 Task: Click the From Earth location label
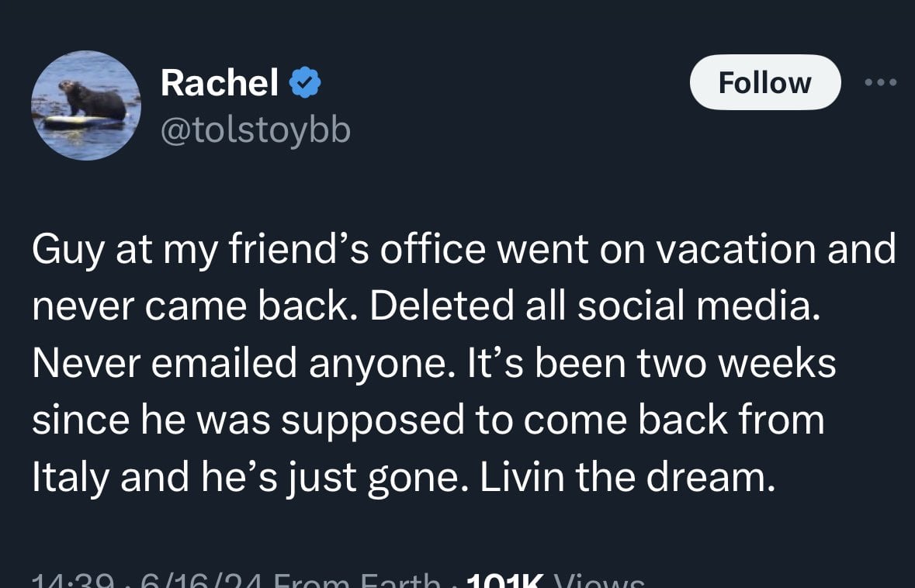357,581
